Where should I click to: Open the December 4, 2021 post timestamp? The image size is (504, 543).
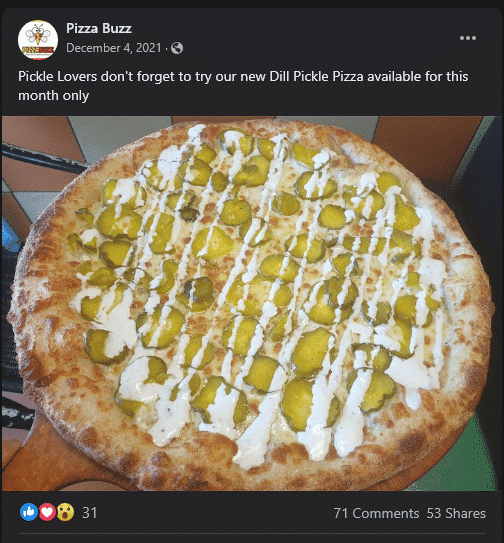114,48
